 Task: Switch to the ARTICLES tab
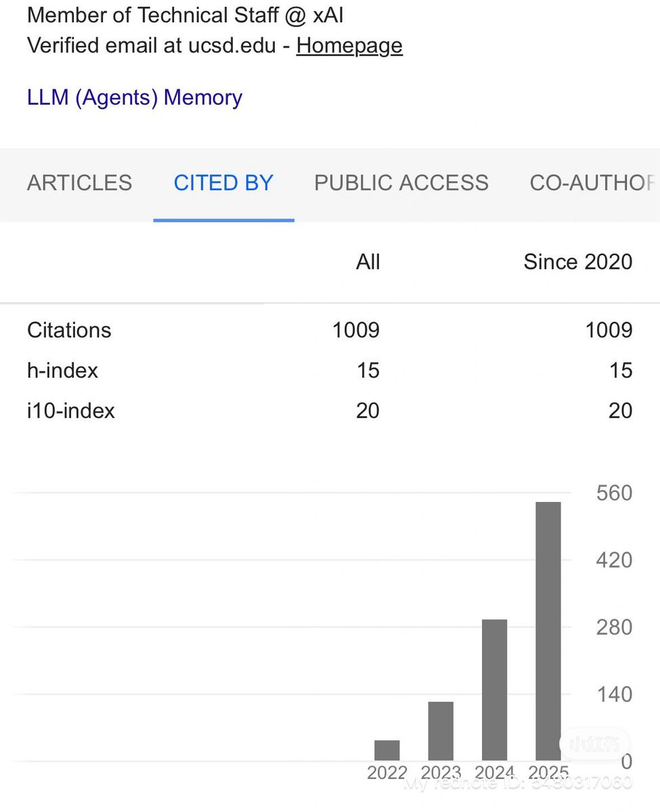[80, 183]
